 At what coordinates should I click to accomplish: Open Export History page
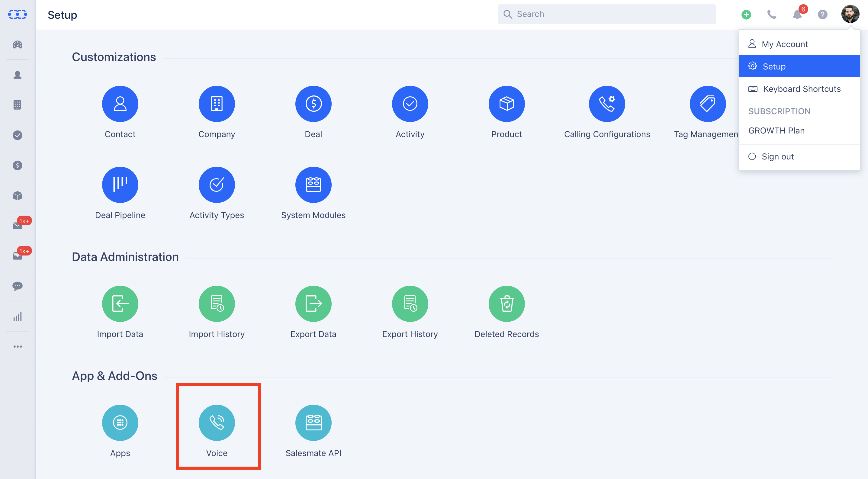click(x=410, y=304)
